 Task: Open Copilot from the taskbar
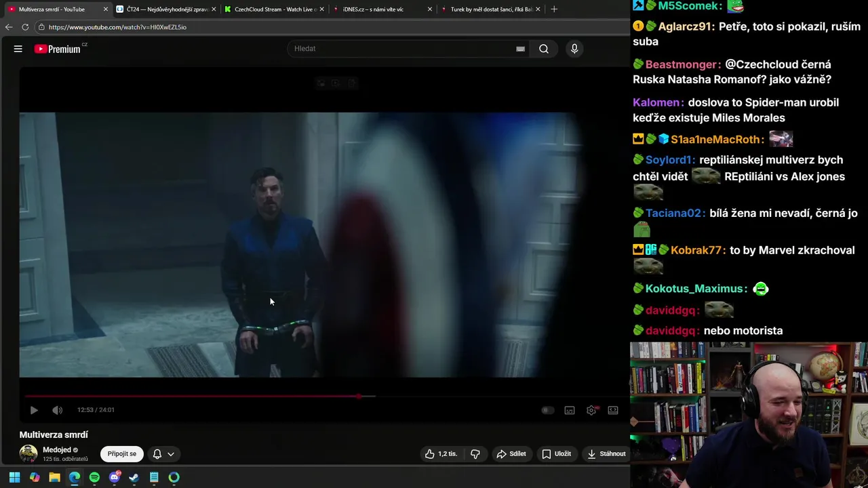35,477
